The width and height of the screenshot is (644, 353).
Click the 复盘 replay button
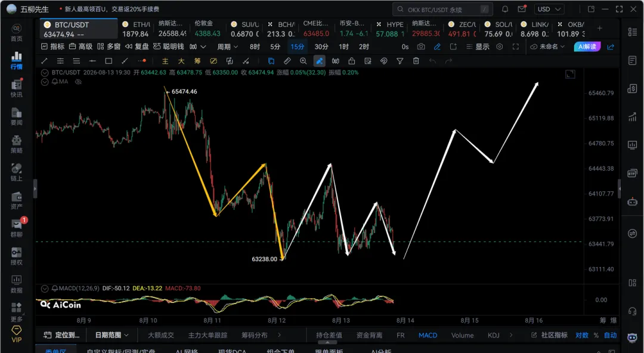click(137, 47)
